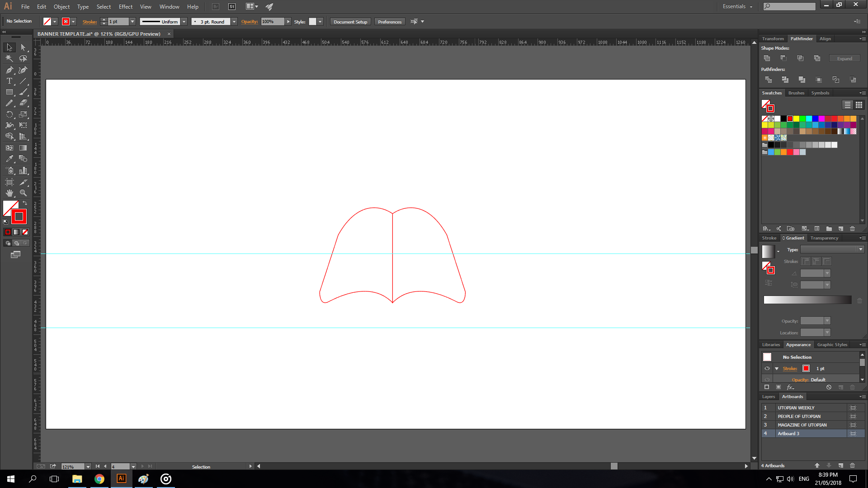
Task: Click the Preferences button
Action: click(390, 22)
